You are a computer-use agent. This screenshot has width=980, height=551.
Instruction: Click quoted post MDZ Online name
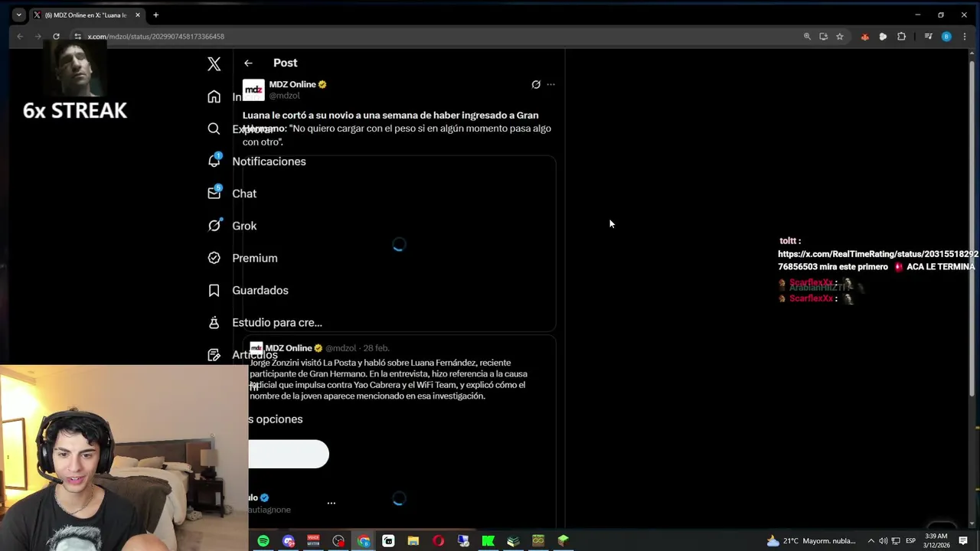[x=289, y=348]
